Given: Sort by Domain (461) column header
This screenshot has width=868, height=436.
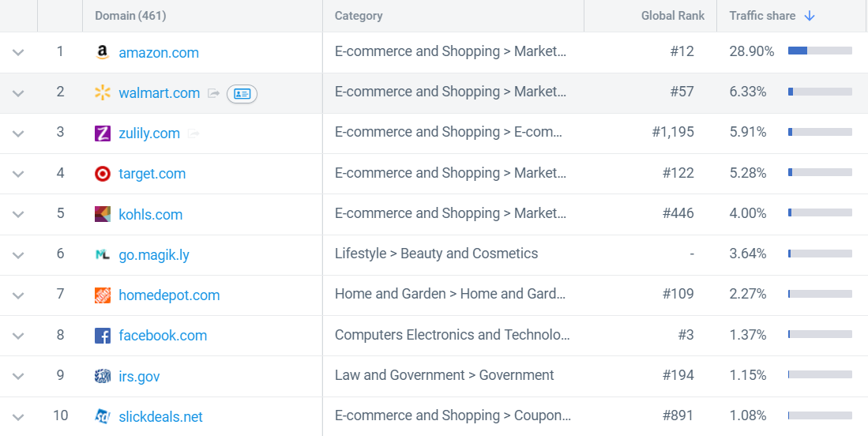Looking at the screenshot, I should click(130, 16).
